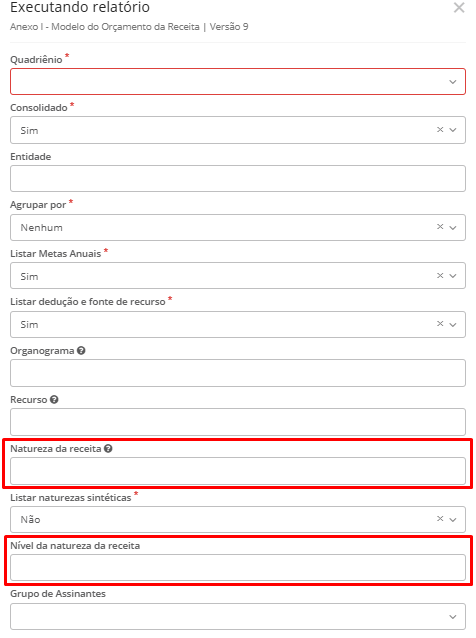Open the Quadriênio dropdown
476x638 pixels.
point(238,82)
